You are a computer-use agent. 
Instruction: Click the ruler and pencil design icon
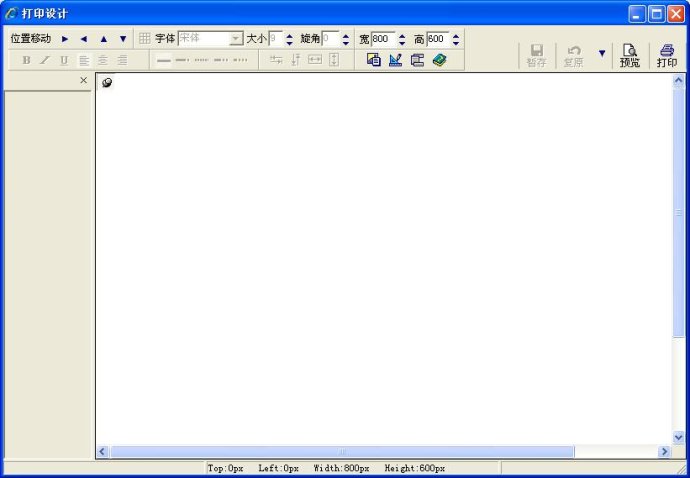[395, 60]
